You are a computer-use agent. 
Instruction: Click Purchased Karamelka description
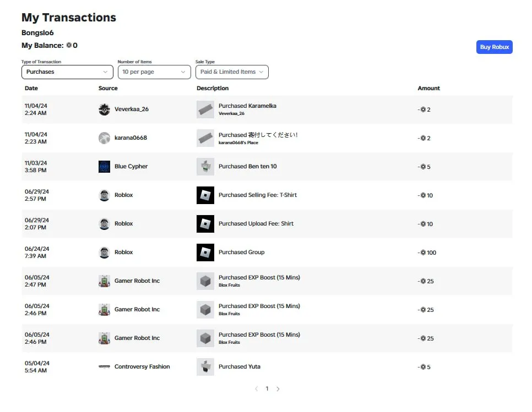pyautogui.click(x=247, y=106)
